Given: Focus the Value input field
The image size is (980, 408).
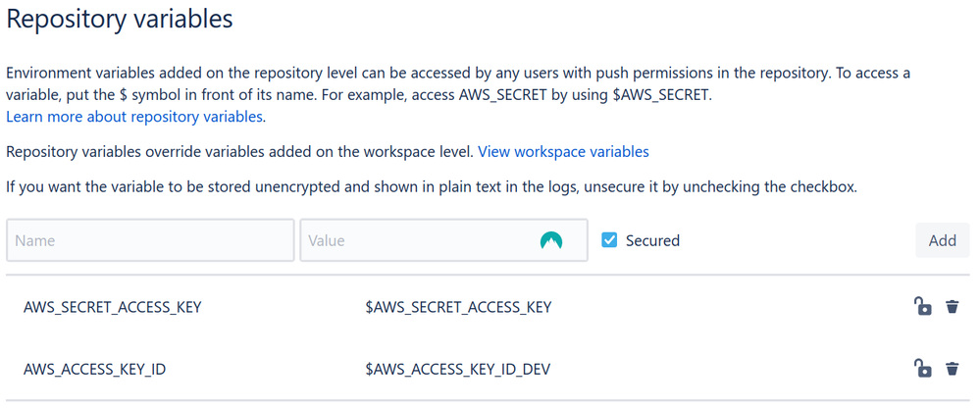Looking at the screenshot, I should [x=443, y=240].
